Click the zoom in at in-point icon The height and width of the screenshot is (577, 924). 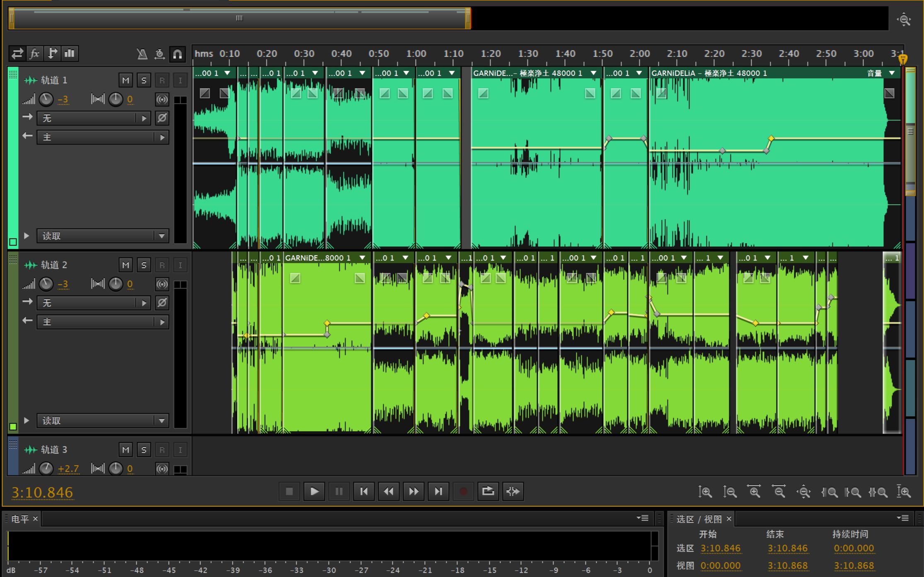point(829,492)
